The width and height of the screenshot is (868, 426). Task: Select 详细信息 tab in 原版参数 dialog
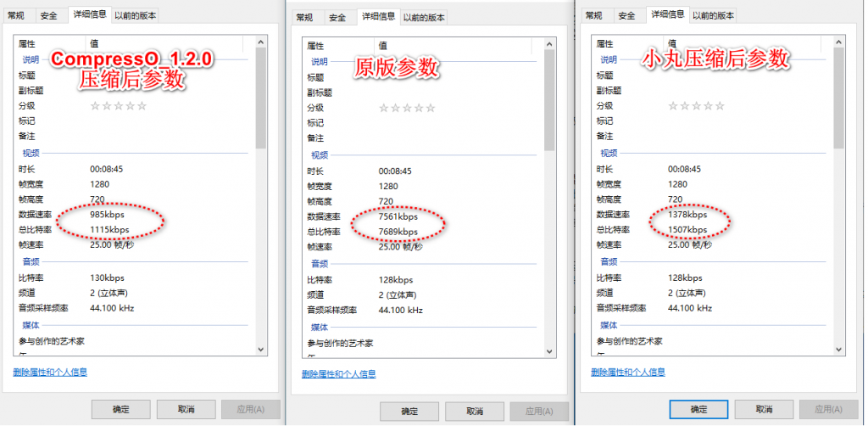(x=377, y=17)
